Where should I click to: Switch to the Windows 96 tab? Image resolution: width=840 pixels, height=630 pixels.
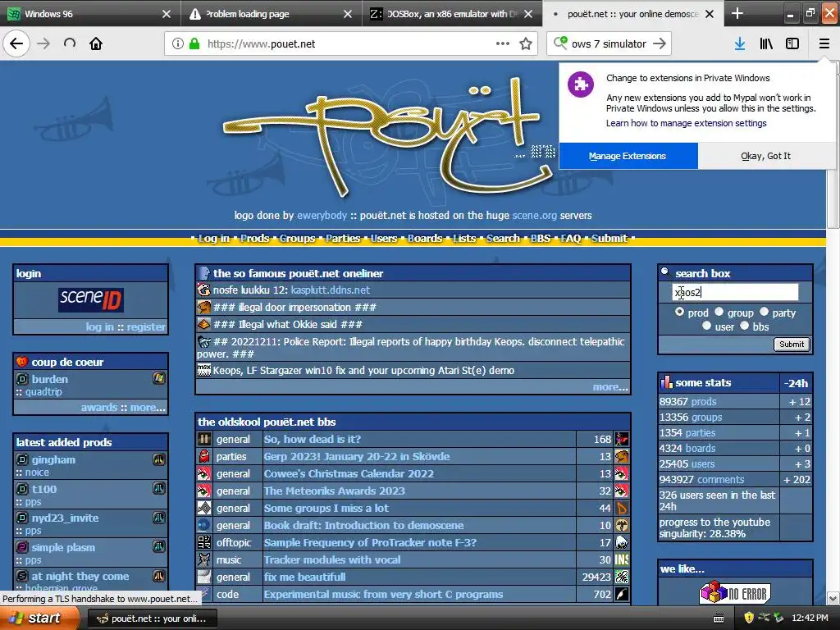(90, 13)
